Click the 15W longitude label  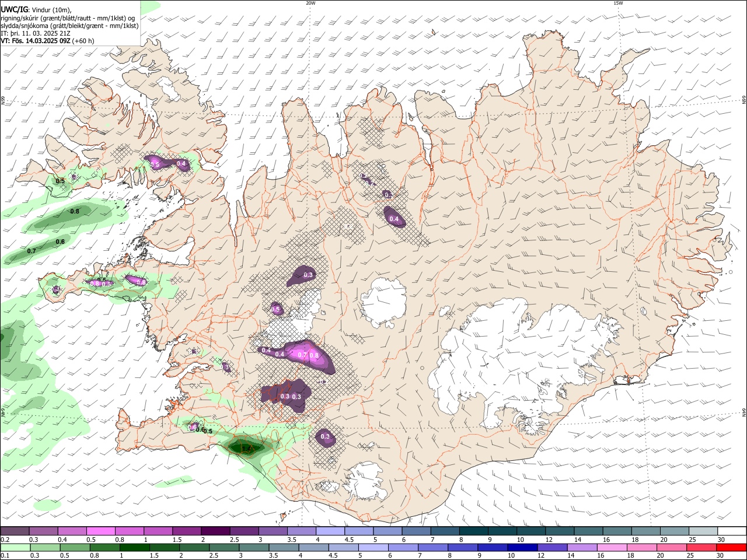tap(618, 3)
